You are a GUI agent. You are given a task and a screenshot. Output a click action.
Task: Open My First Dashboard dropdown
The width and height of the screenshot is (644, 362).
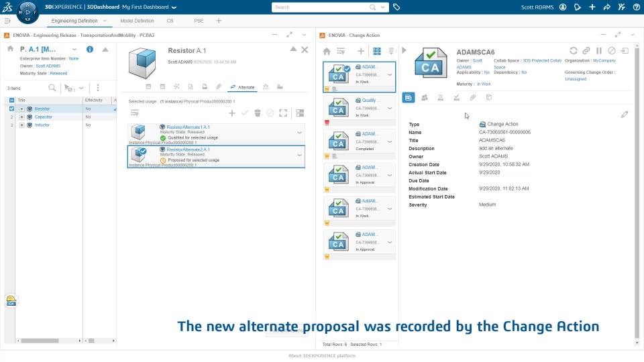click(174, 7)
